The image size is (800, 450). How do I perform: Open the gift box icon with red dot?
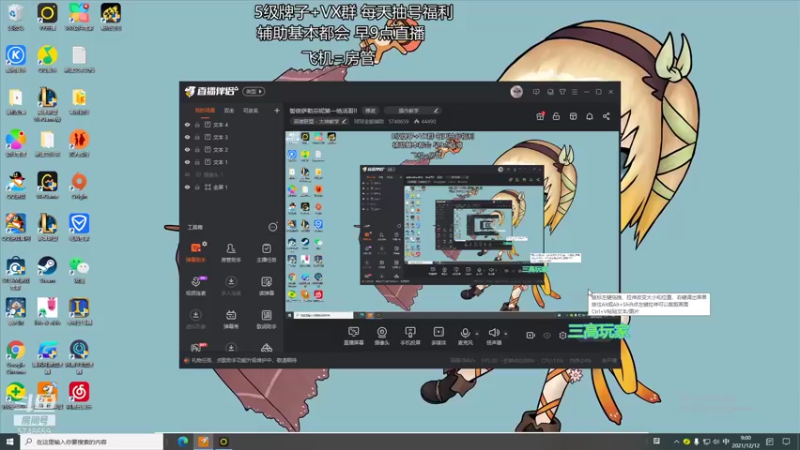[540, 116]
